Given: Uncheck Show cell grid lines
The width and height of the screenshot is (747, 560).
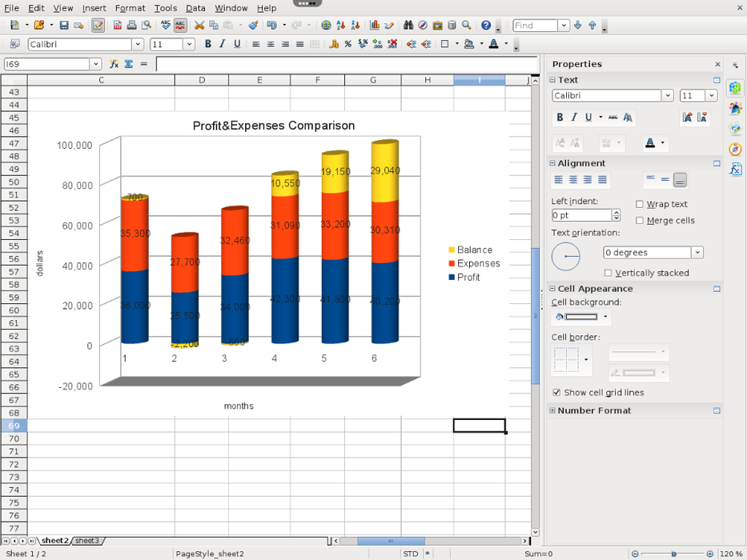Looking at the screenshot, I should [x=557, y=393].
